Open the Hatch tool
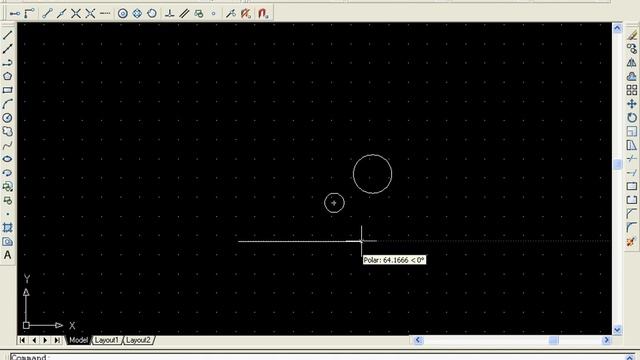The image size is (640, 360). [7, 228]
